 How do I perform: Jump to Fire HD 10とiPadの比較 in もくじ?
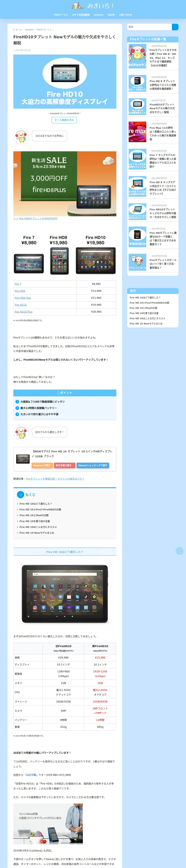[x=34, y=515]
